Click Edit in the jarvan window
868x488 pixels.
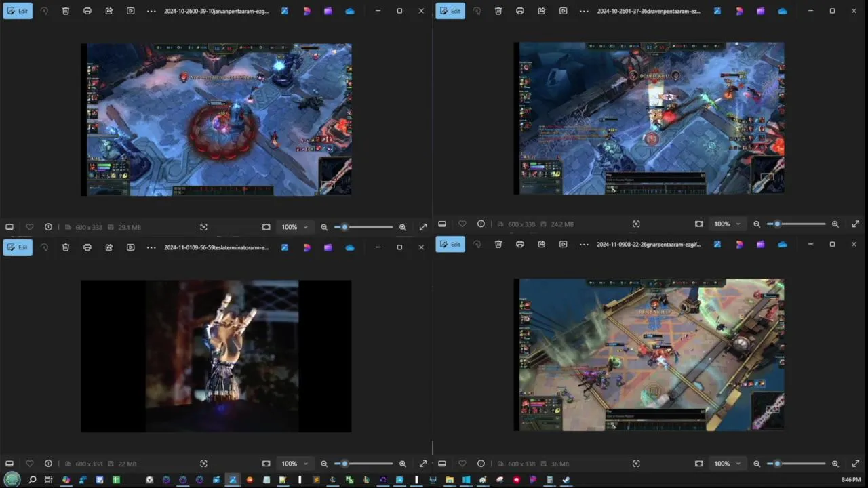18,11
